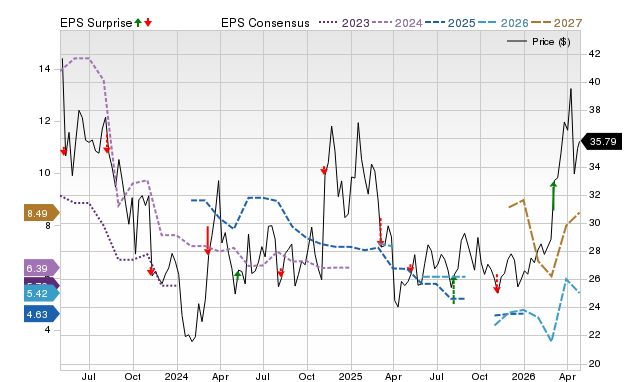Screen dimensions: 640x382
Task: Click the 2024 label on the time axis
Action: point(176,376)
